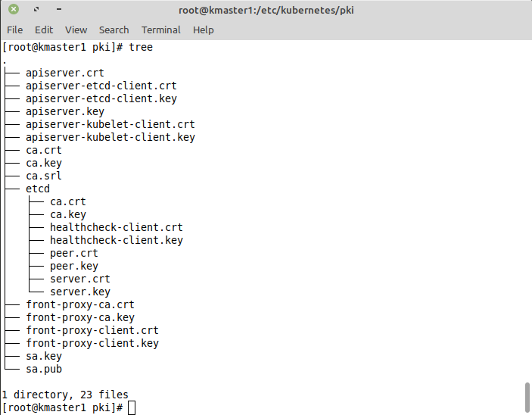Click the cursor at the command prompt
The height and width of the screenshot is (415, 532).
tap(132, 408)
